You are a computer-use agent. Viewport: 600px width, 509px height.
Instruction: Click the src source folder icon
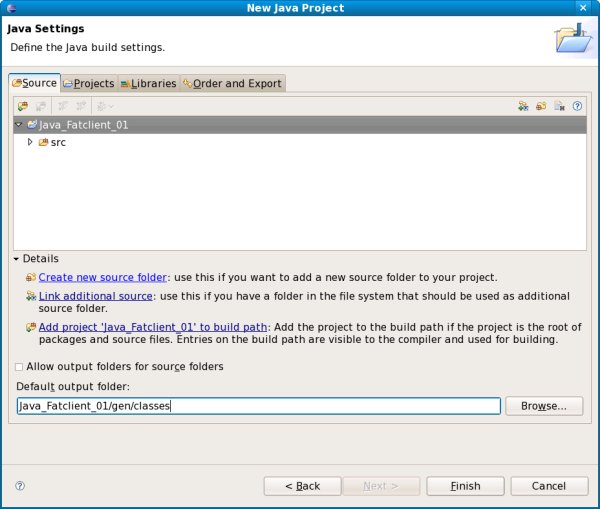tap(43, 142)
